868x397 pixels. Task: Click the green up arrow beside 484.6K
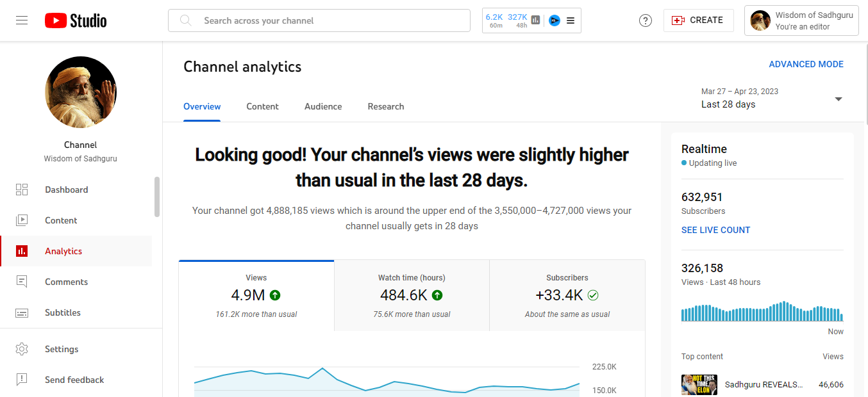pyautogui.click(x=437, y=295)
